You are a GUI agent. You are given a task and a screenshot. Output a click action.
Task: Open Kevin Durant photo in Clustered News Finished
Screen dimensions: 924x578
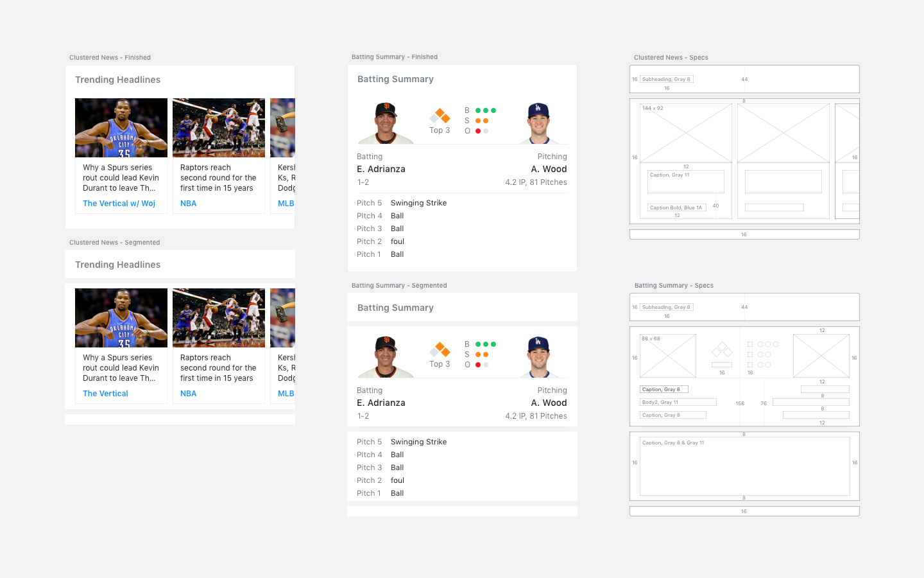[x=121, y=128]
